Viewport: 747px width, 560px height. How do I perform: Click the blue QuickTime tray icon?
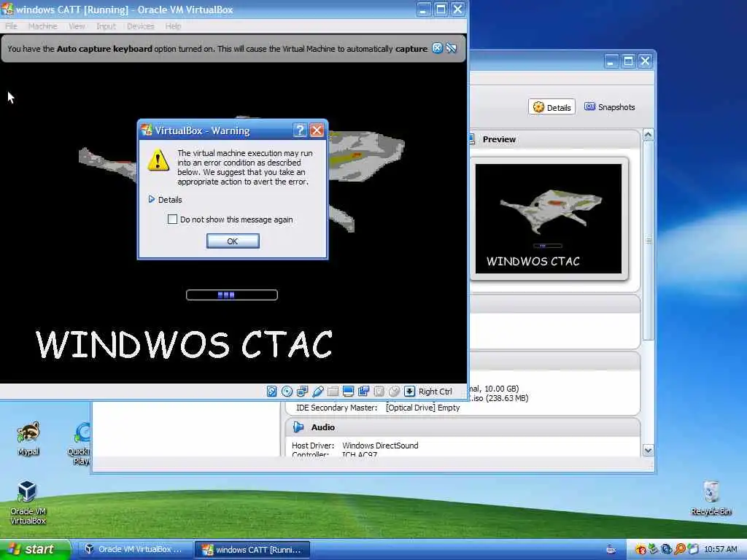click(667, 549)
